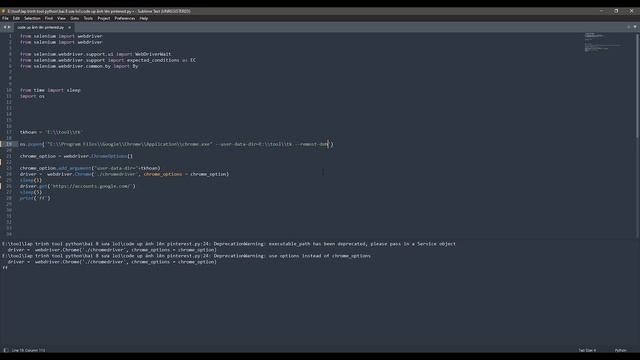This screenshot has height=360, width=640.
Task: Click the 'import By' line
Action: (79, 66)
